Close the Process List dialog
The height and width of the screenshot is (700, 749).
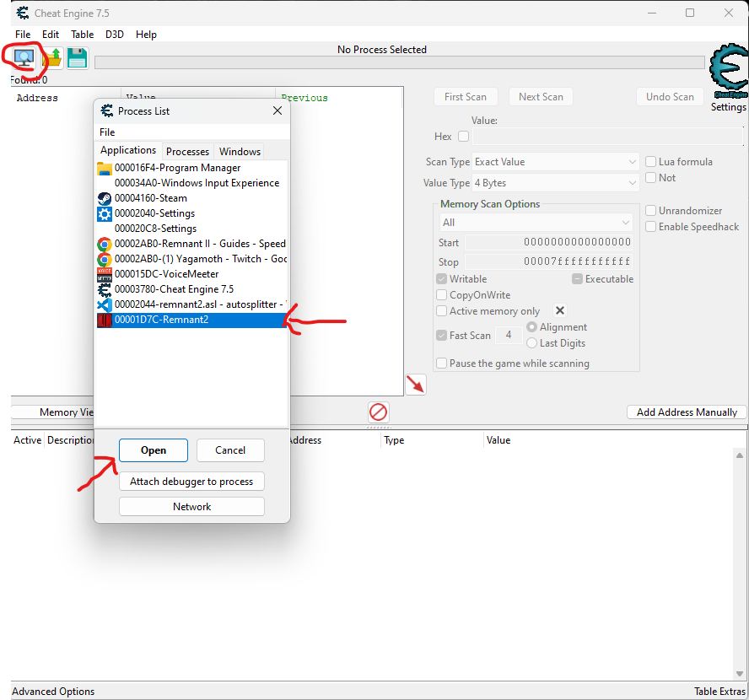click(x=278, y=110)
